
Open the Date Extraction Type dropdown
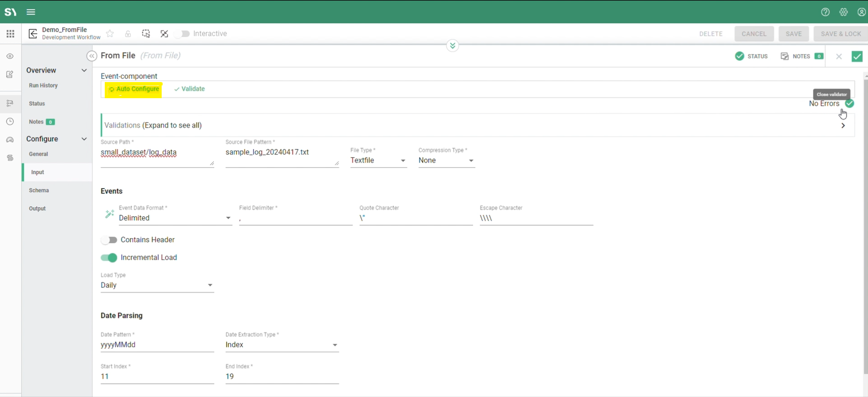pos(282,345)
